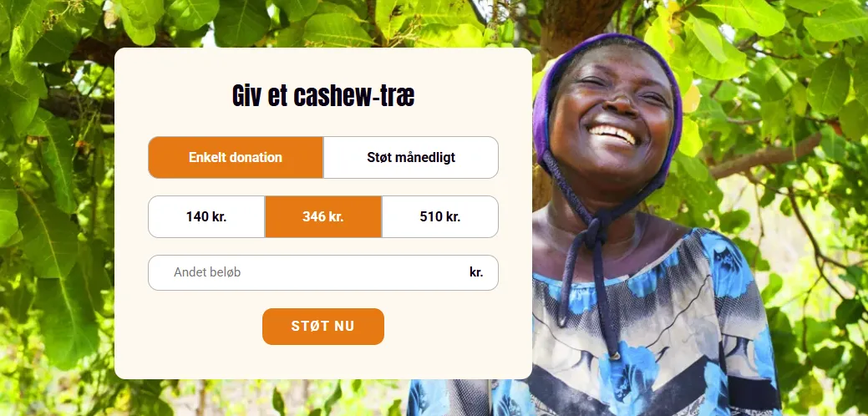Choose the 140 kr. amount
This screenshot has width=868, height=416.
click(206, 217)
